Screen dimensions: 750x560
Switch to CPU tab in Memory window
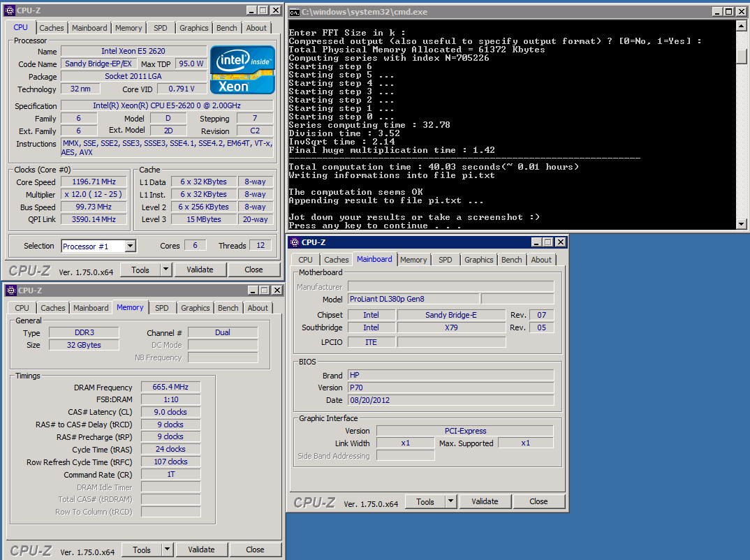tap(22, 308)
